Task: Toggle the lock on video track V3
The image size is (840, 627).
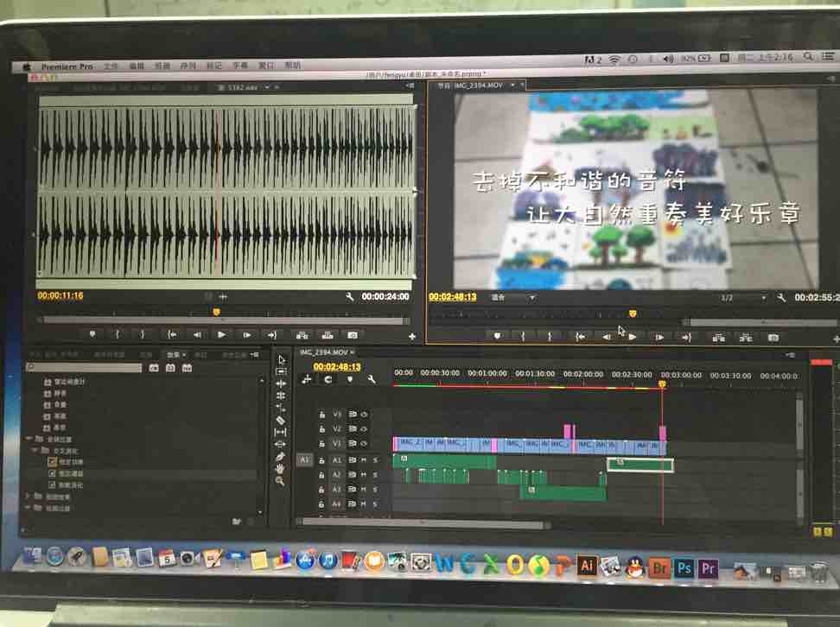Action: [x=321, y=415]
